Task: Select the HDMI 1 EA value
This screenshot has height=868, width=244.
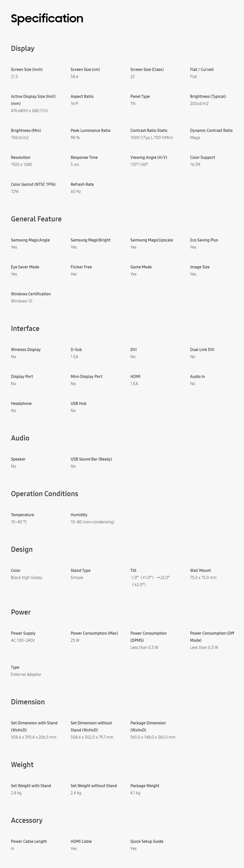Action: click(134, 384)
